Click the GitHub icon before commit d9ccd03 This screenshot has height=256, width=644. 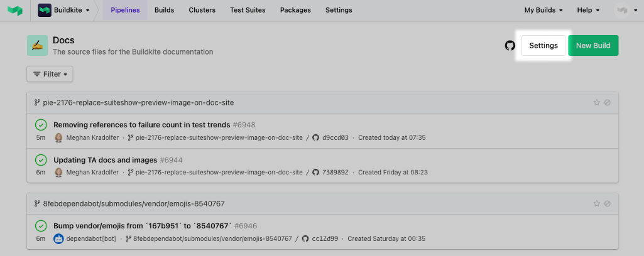315,137
